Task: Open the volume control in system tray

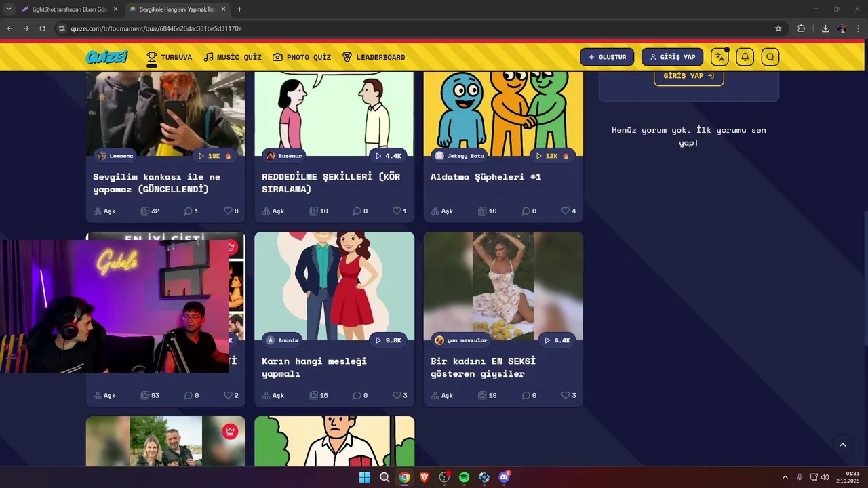Action: 825,477
